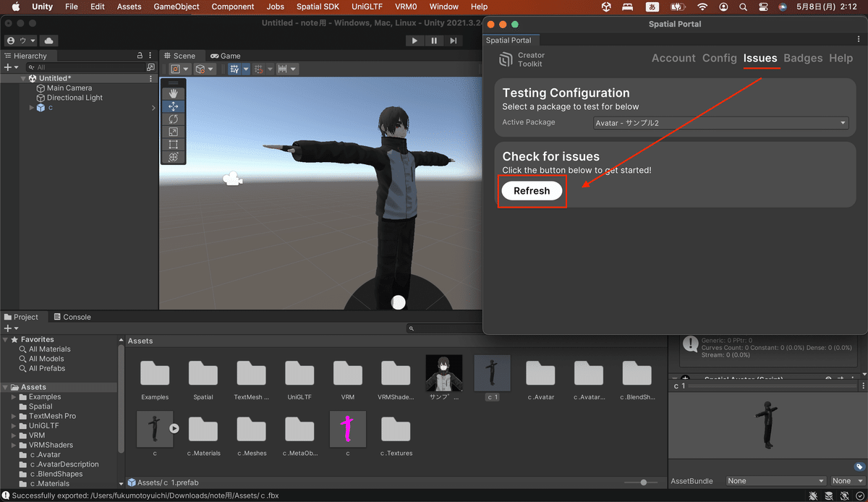The width and height of the screenshot is (868, 502).
Task: Select the Hand view tool in Scene
Action: click(x=173, y=93)
